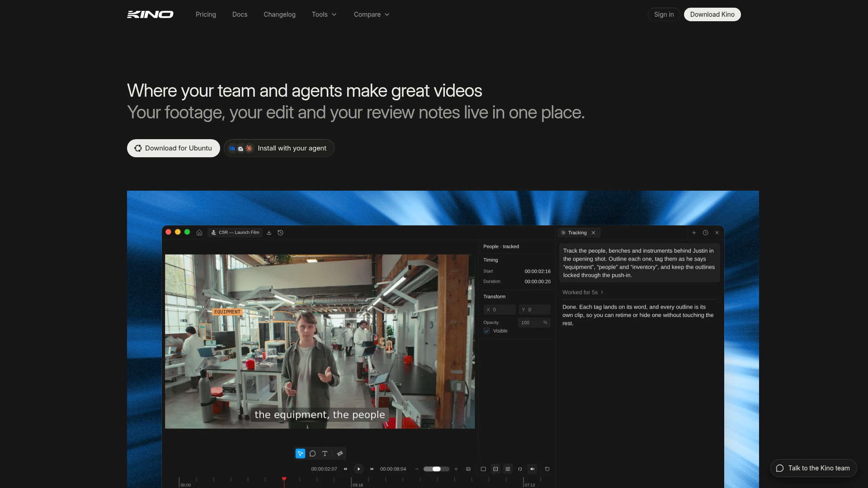Open the Changelog page

pyautogui.click(x=279, y=14)
